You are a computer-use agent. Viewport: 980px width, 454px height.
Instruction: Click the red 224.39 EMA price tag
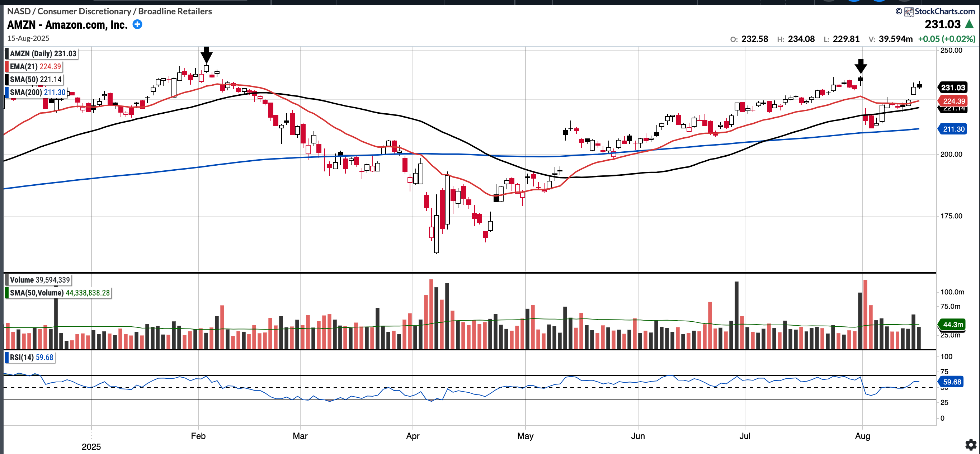953,101
